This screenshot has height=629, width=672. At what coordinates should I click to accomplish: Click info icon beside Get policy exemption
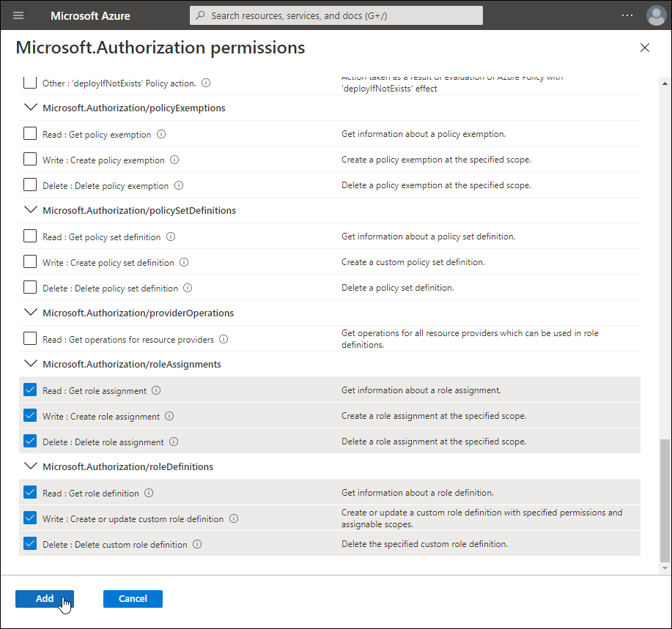[x=161, y=135]
